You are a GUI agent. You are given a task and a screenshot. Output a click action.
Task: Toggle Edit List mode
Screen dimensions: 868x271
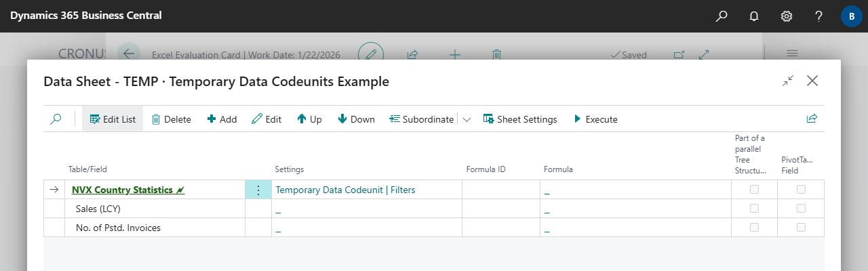click(113, 119)
